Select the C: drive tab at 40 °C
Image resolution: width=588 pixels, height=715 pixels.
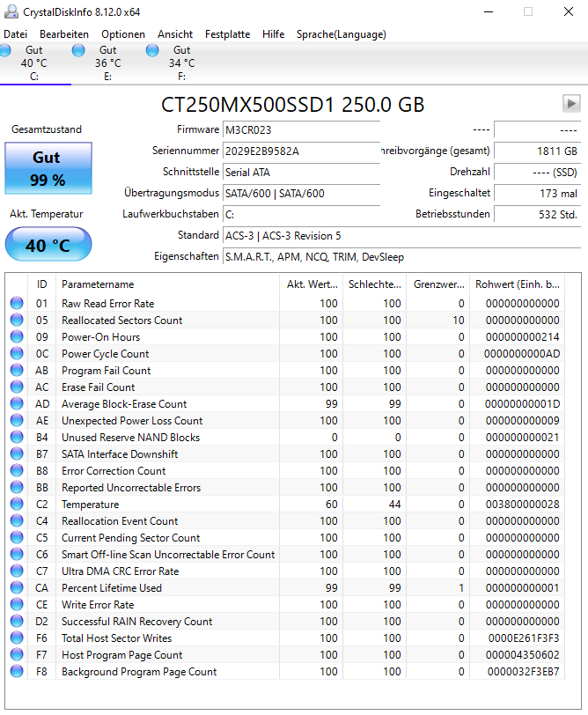point(34,63)
